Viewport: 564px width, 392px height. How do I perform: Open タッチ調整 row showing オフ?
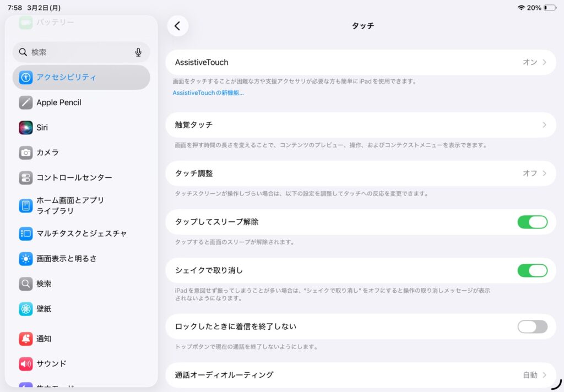[360, 173]
